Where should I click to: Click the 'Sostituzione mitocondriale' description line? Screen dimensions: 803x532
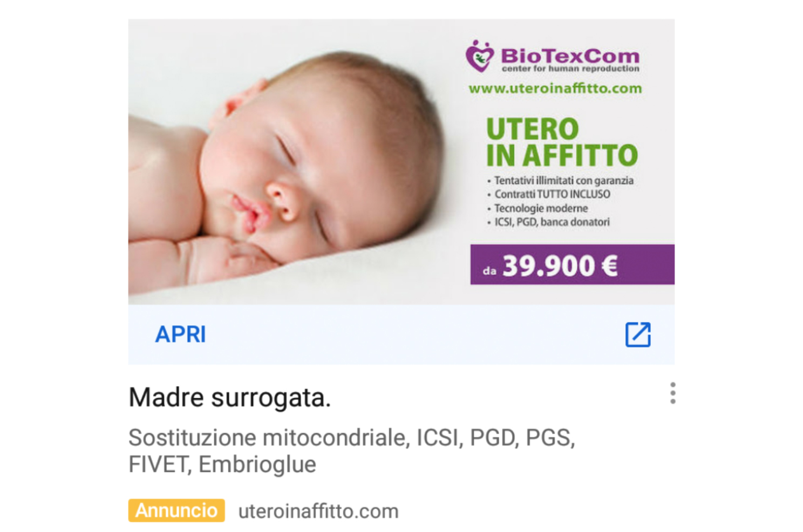(352, 438)
